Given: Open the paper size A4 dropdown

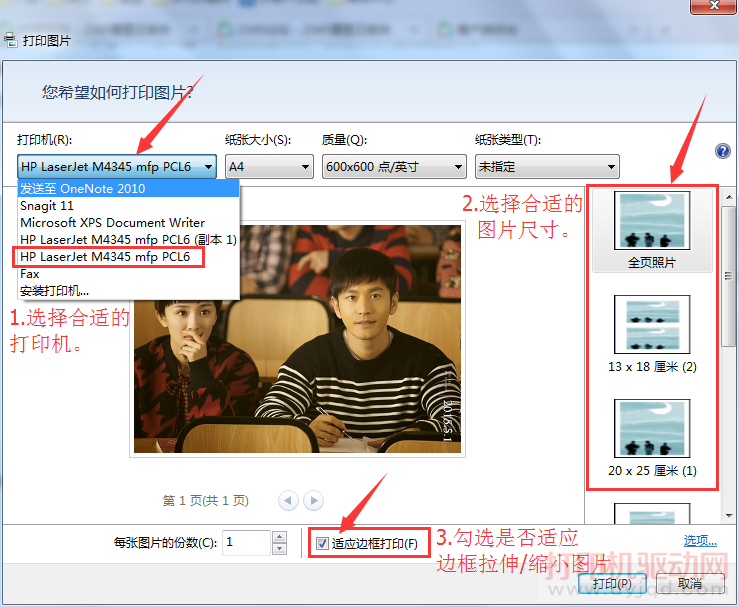Looking at the screenshot, I should (x=269, y=166).
